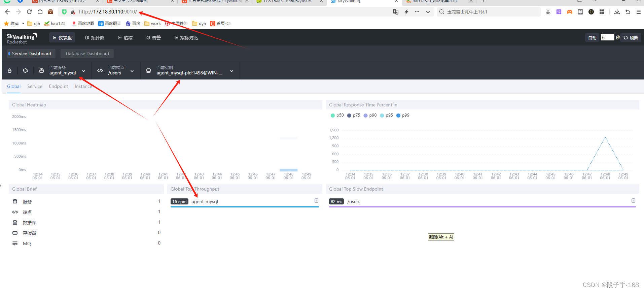Open the 百度翻译 bookmark
644x291 pixels.
point(110,23)
